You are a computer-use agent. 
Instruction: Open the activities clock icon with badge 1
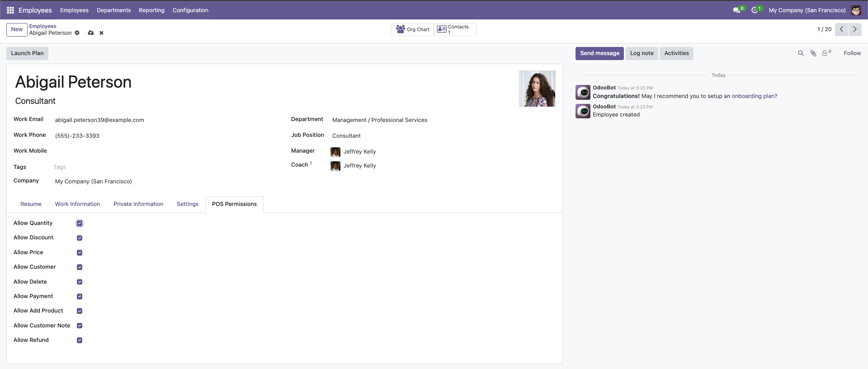756,10
